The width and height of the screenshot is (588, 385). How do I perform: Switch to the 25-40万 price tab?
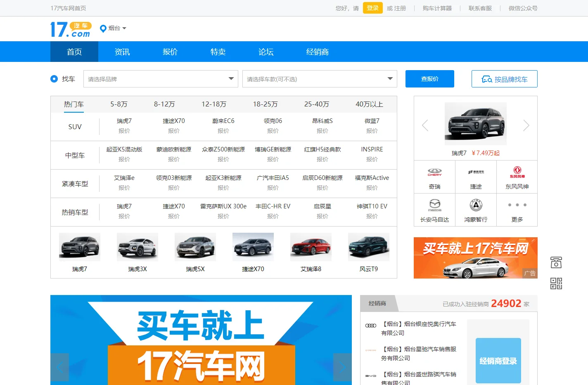coord(317,104)
